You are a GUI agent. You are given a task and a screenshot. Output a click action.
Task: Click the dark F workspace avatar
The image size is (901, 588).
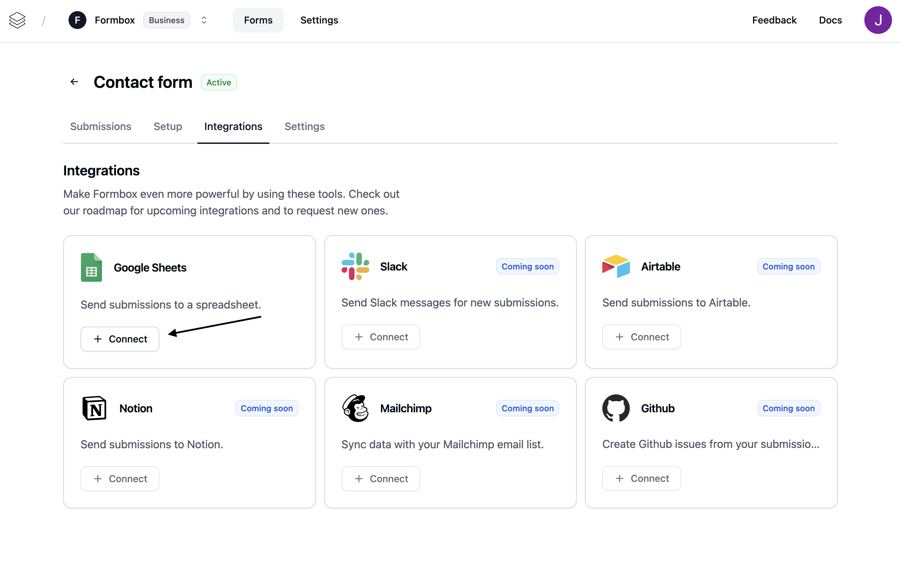[77, 20]
